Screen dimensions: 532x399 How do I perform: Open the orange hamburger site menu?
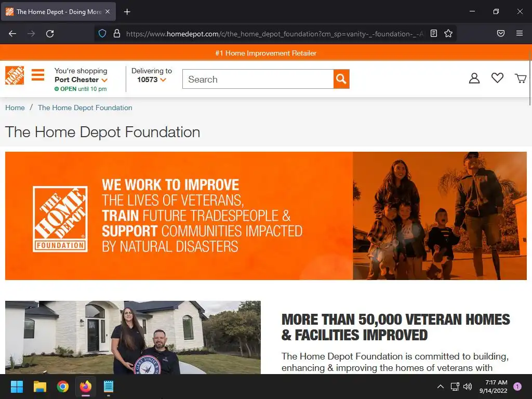(x=38, y=75)
